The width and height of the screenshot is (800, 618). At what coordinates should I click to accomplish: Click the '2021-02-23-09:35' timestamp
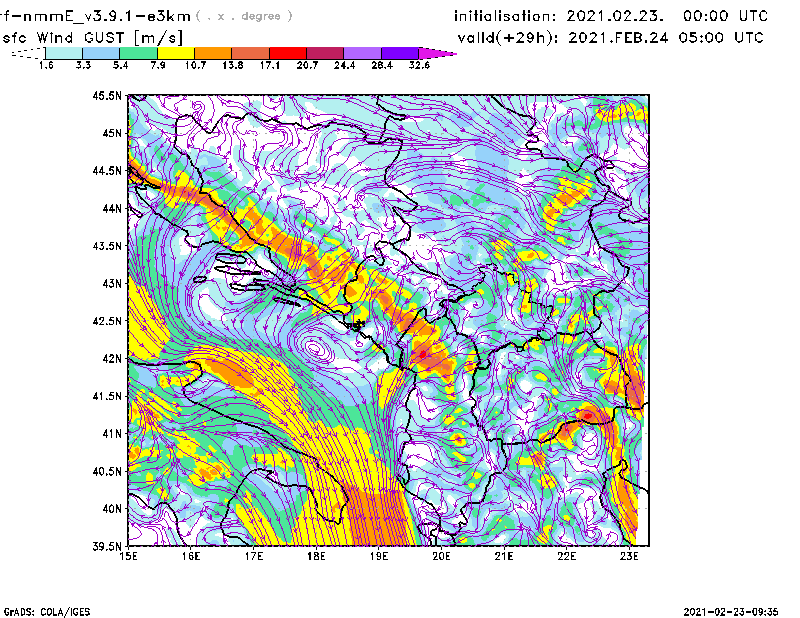[x=731, y=612]
